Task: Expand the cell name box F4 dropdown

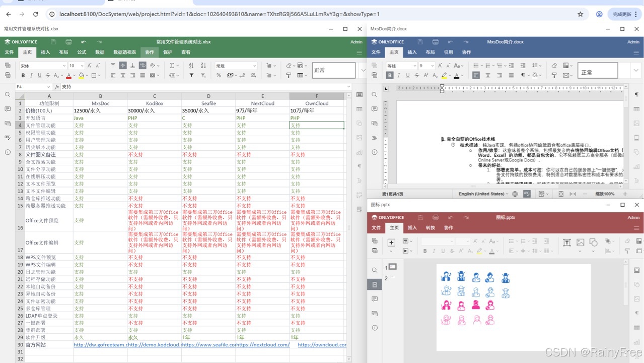Action: pyautogui.click(x=48, y=87)
